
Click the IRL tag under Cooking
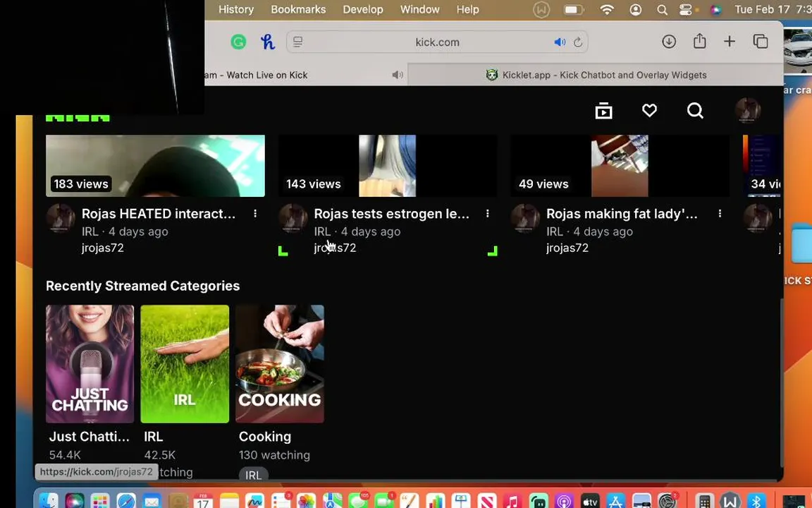point(253,475)
